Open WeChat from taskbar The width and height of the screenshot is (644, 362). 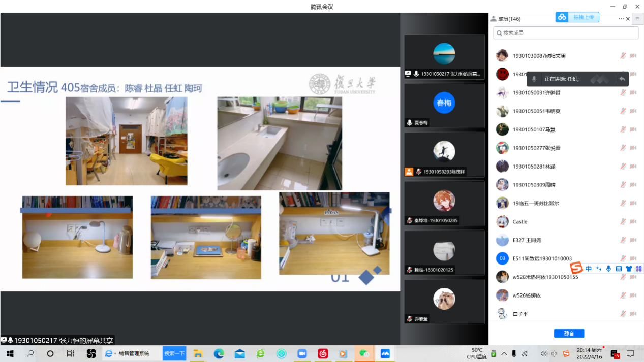click(364, 353)
